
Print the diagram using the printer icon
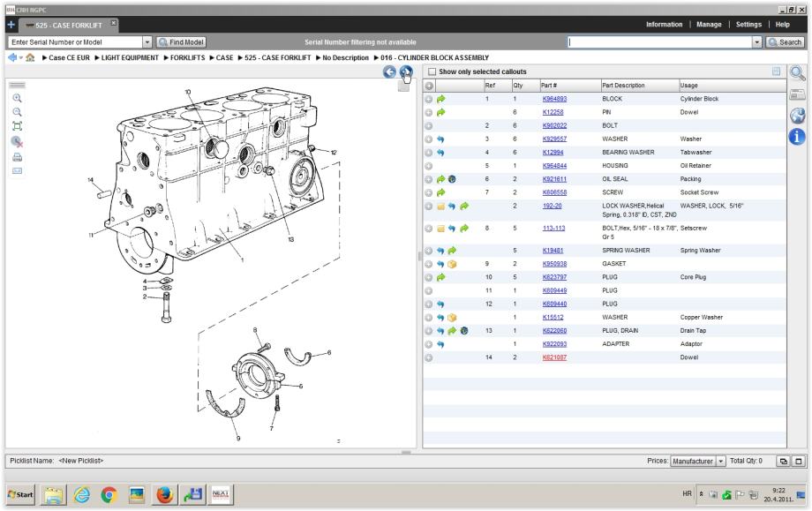click(x=17, y=155)
